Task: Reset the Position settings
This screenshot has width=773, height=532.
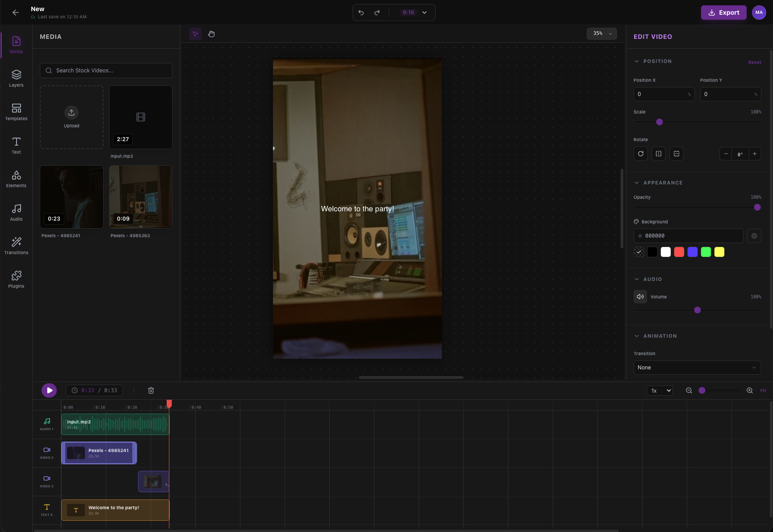Action: (754, 62)
